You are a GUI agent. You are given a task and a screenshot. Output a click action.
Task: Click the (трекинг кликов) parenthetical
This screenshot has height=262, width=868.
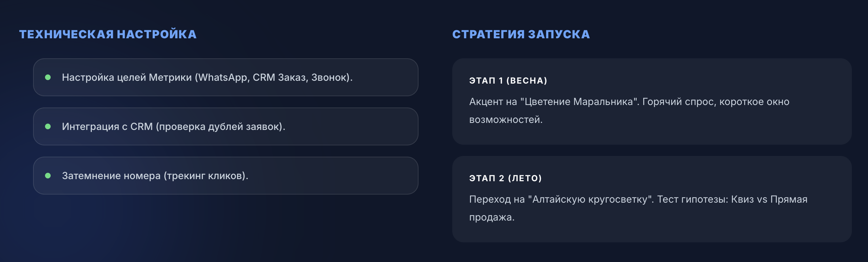206,176
